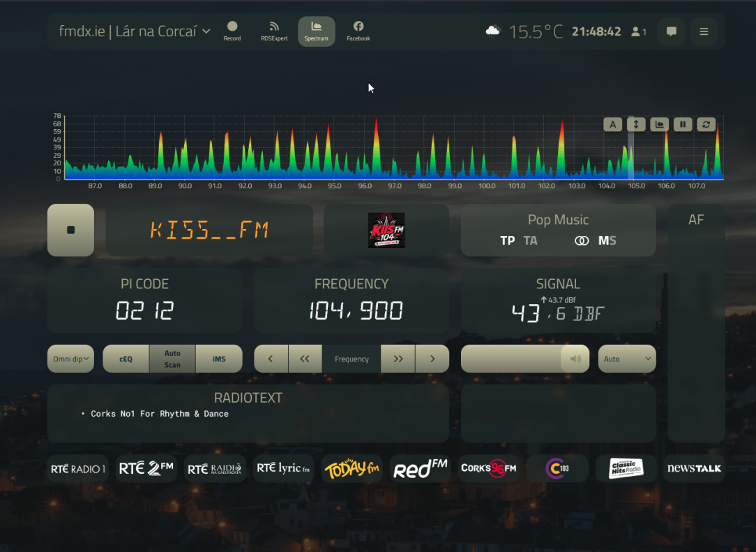Open the chat speech bubble icon
The image size is (756, 552).
[x=671, y=31]
